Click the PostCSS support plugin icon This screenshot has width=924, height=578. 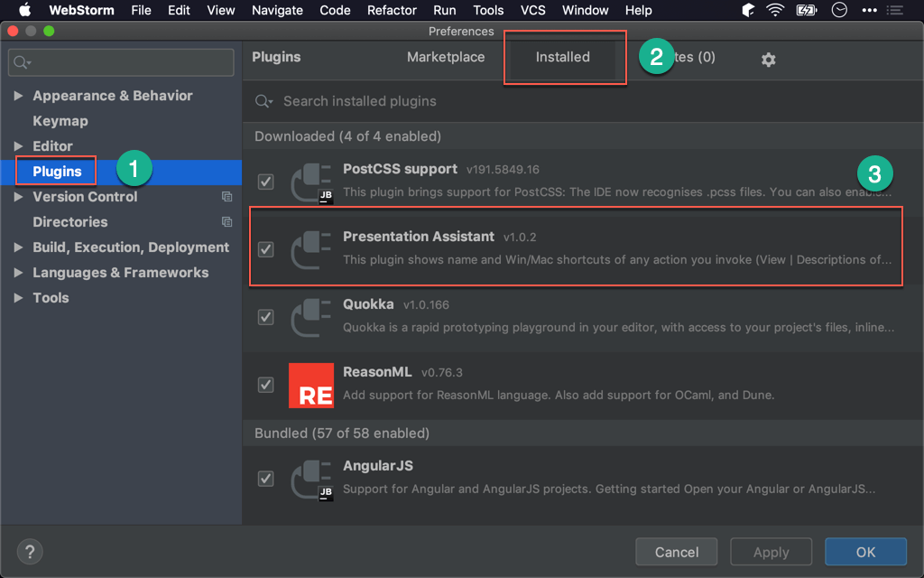point(312,182)
